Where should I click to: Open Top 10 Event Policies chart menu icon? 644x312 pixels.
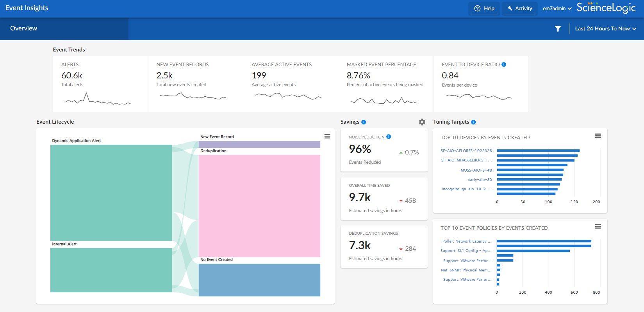598,227
